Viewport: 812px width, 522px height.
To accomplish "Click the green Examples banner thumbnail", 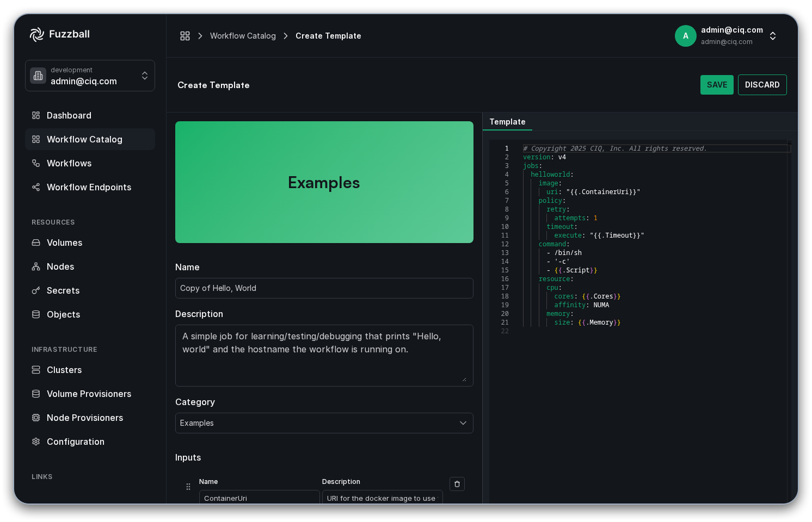I will 324,182.
